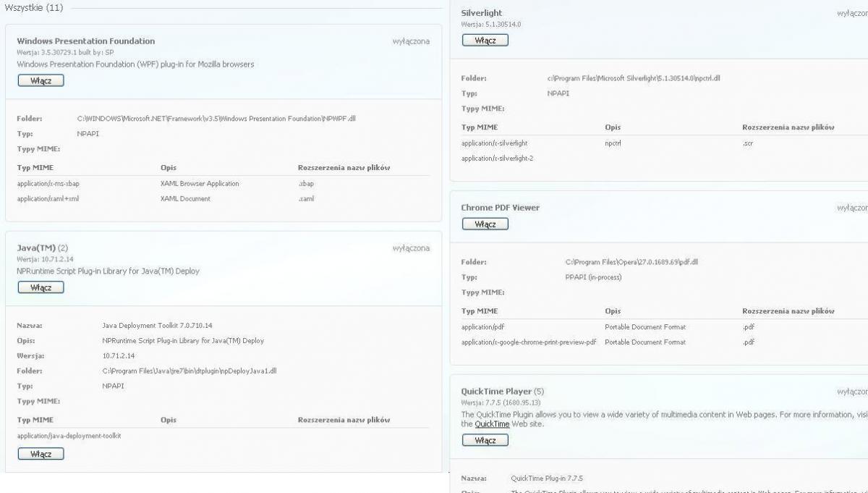Select the NPWPF.dll folder path
The image size is (868, 493).
(216, 119)
